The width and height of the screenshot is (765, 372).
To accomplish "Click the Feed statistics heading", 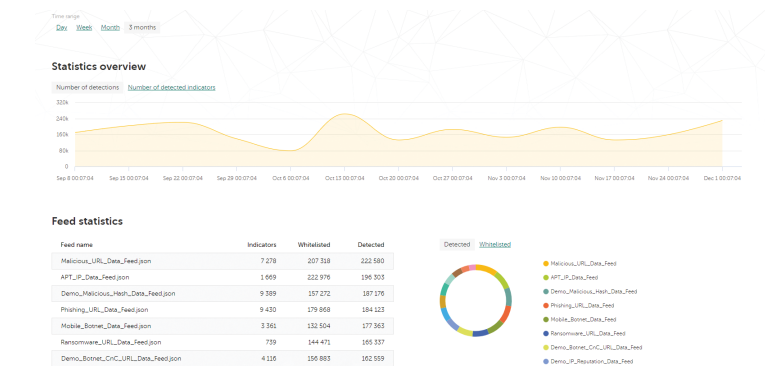I will (87, 221).
